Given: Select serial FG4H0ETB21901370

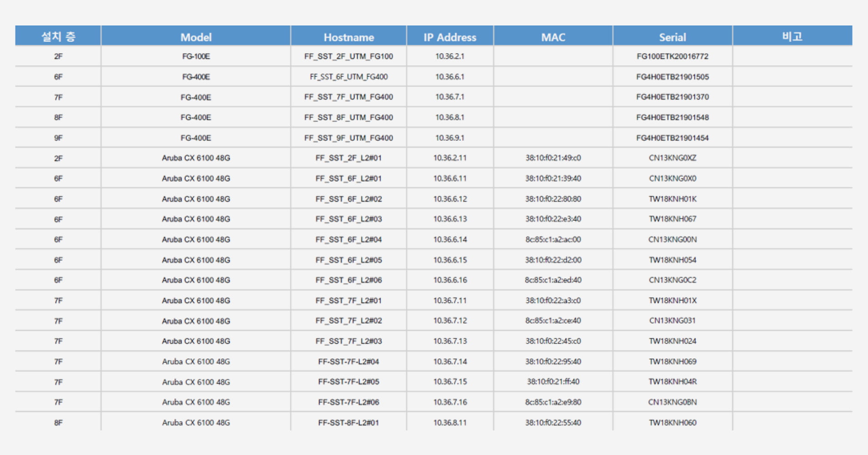Looking at the screenshot, I should [672, 97].
